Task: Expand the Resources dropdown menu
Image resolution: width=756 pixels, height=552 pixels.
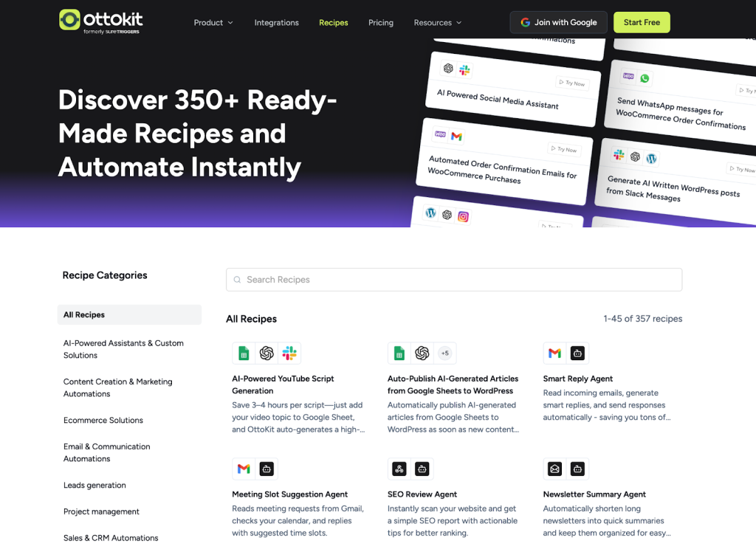Action: [x=438, y=23]
